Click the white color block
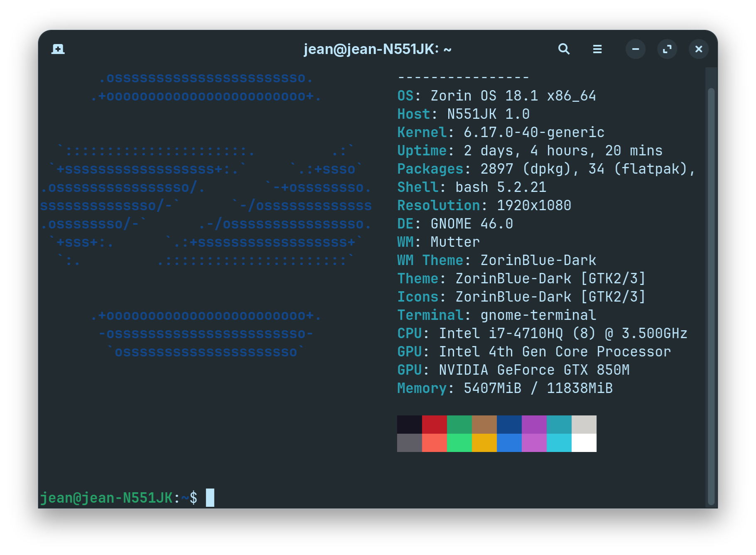 pyautogui.click(x=584, y=443)
